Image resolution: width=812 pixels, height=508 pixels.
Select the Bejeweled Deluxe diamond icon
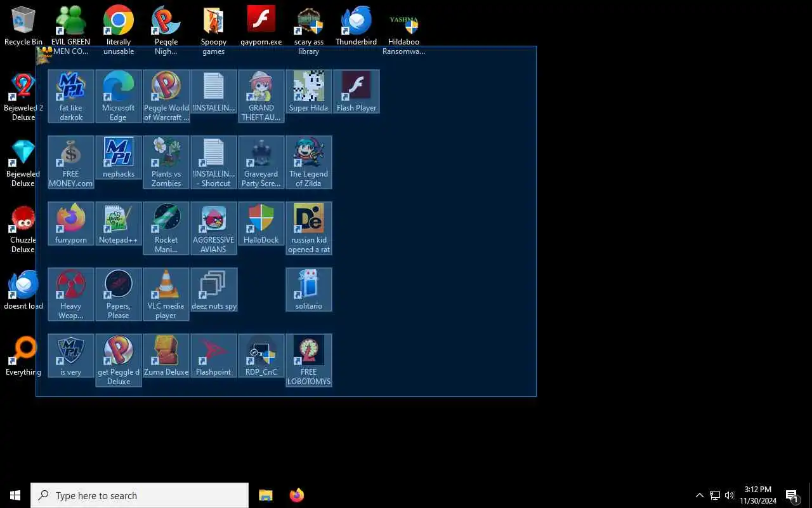click(23, 163)
